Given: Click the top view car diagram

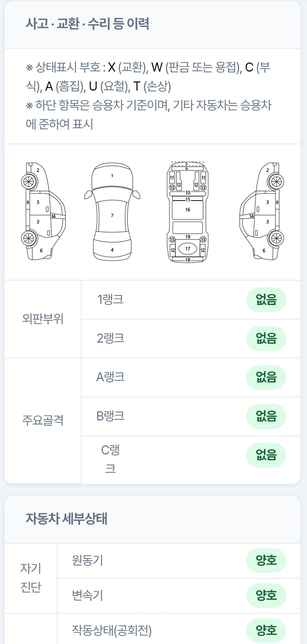Looking at the screenshot, I should pyautogui.click(x=112, y=212).
